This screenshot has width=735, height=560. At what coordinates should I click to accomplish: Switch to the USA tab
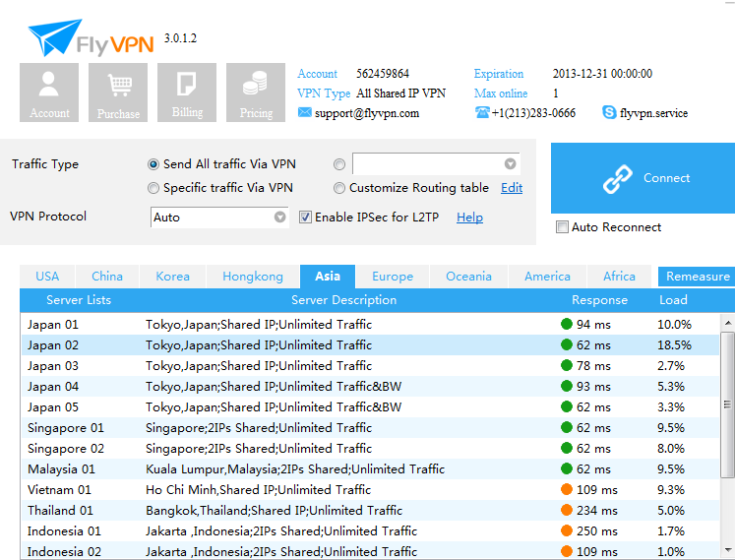coord(47,277)
